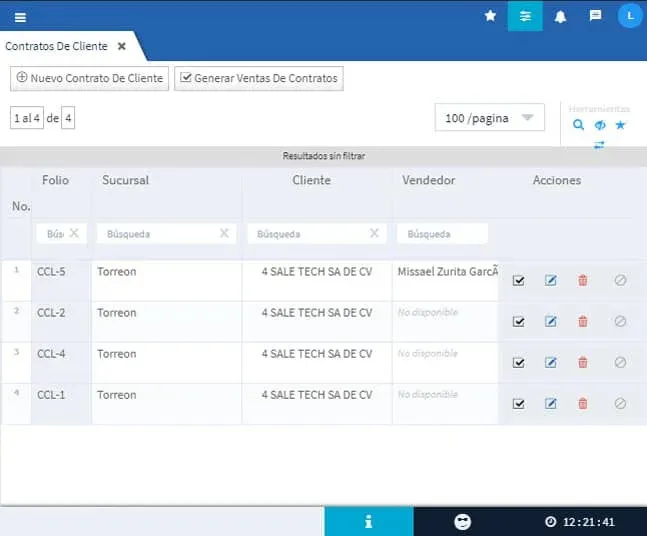Click the Cliente search field
Viewport: 647px width, 536px height.
[x=310, y=233]
